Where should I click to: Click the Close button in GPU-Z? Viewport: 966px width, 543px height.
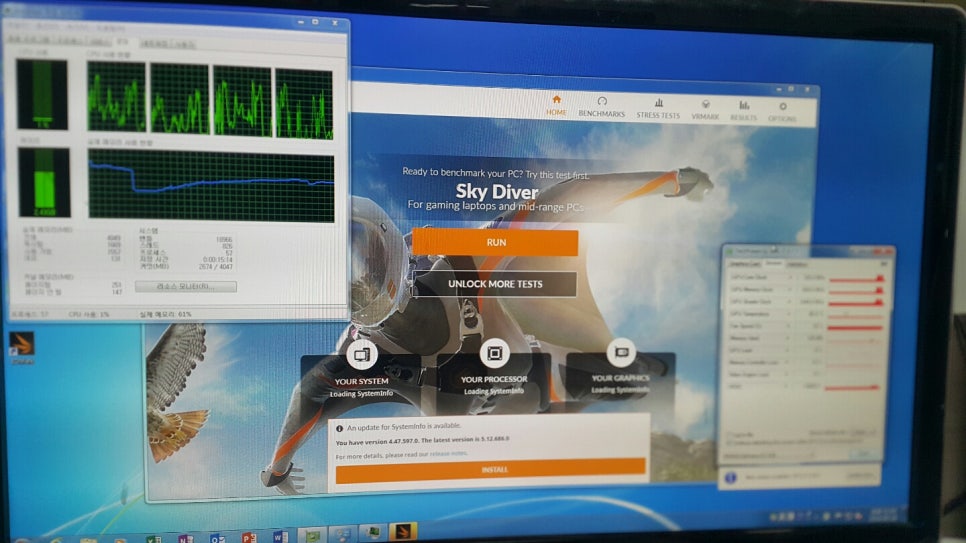[864, 453]
